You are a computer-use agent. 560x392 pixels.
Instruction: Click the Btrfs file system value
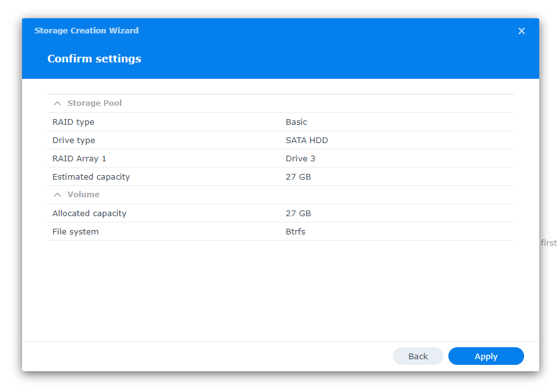(x=295, y=231)
